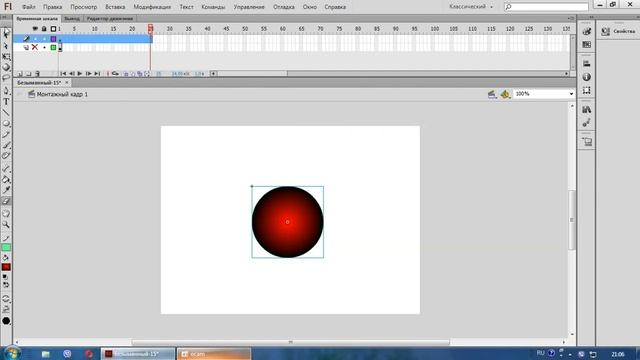Expand the collapsed panel dock arrows

pos(591,17)
